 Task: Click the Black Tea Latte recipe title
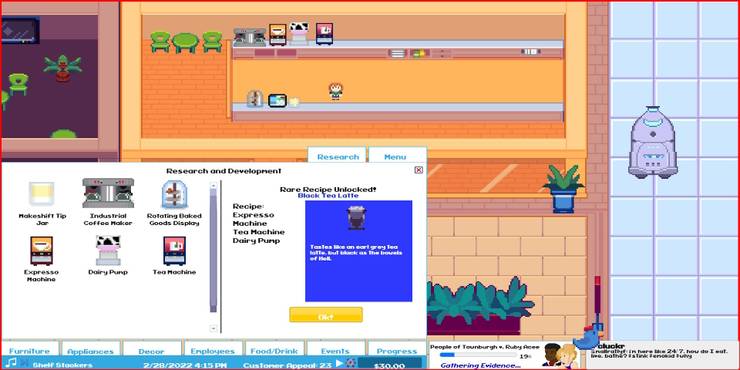point(328,195)
